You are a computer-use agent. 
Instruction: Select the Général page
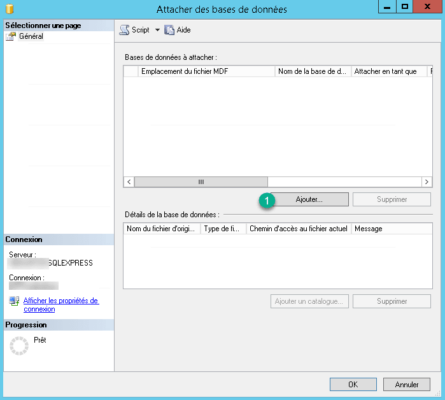(x=31, y=36)
